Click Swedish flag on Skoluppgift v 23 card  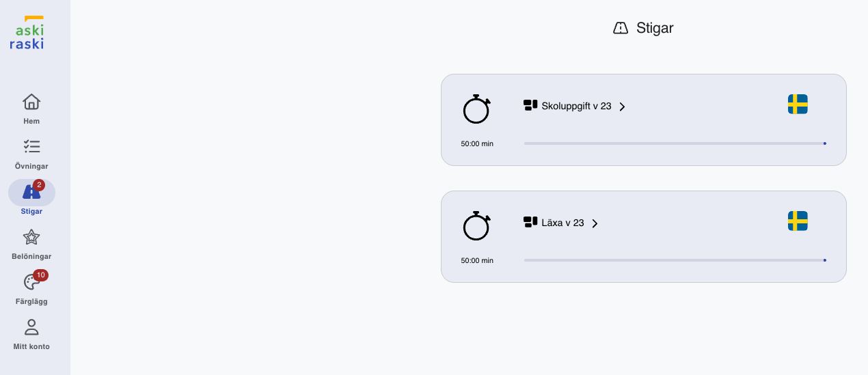(798, 105)
